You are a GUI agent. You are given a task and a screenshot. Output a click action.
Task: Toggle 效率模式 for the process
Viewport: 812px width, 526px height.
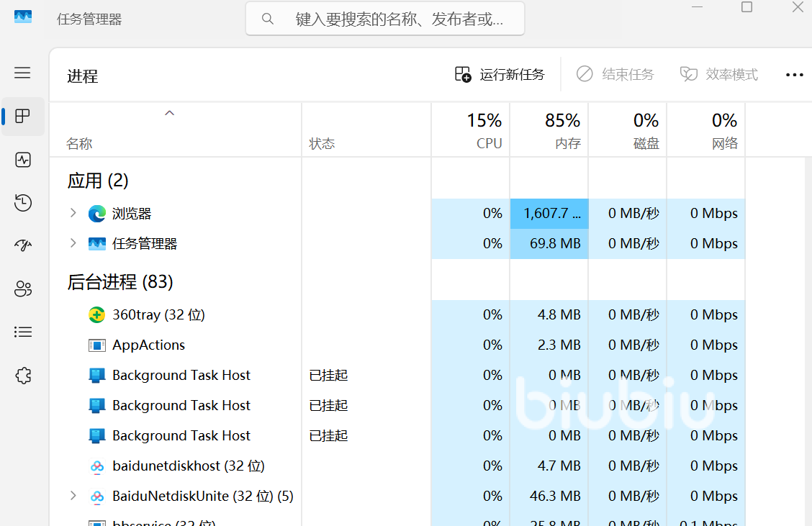(719, 75)
